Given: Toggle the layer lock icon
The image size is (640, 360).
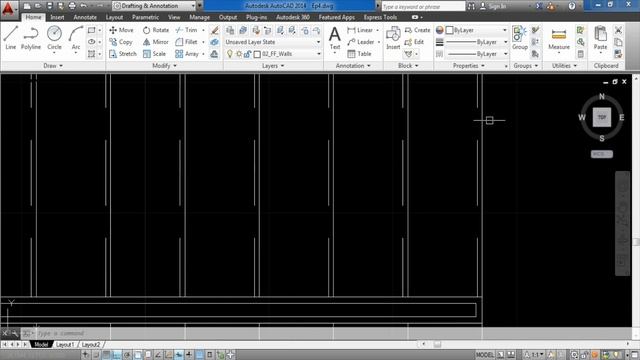Looking at the screenshot, I should pos(247,54).
